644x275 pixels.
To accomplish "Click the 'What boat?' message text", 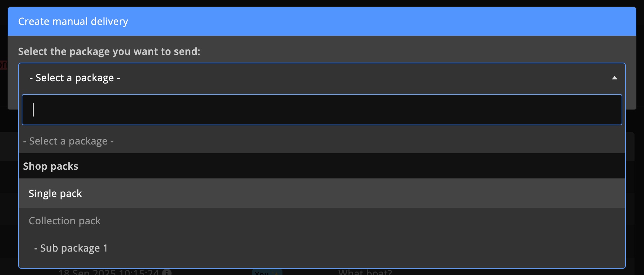I will (x=365, y=273).
